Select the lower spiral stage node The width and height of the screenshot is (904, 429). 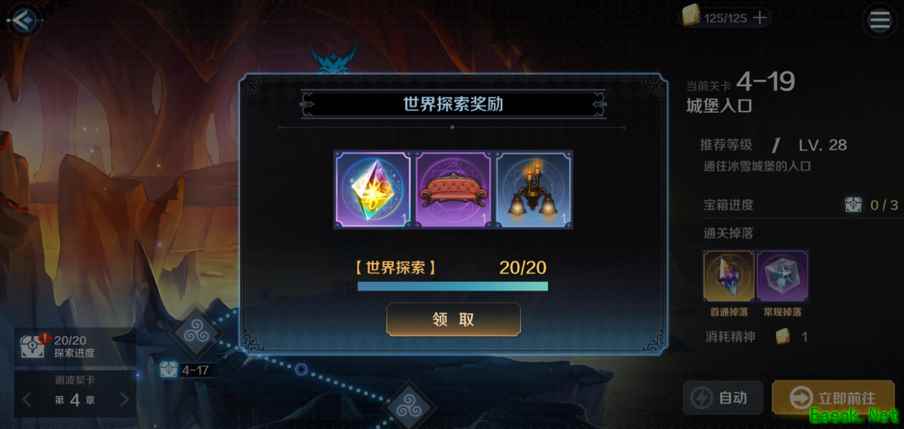click(x=409, y=405)
